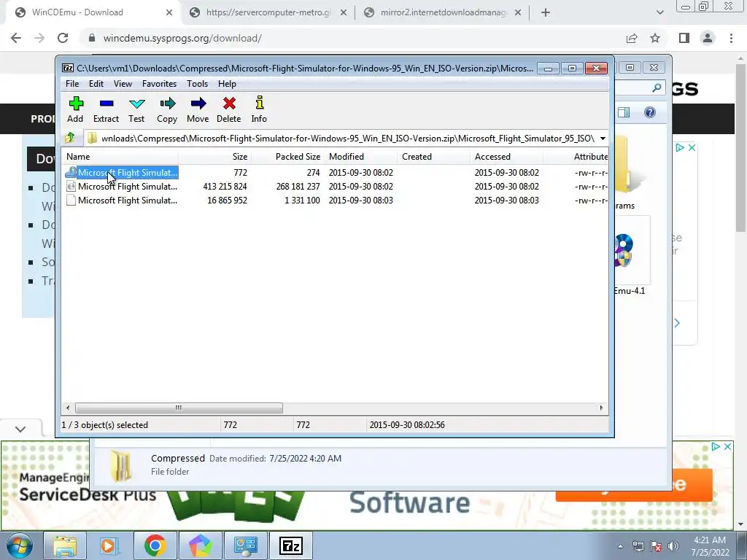Click icon of the 413 215 824 file
The image size is (747, 560).
(x=71, y=186)
